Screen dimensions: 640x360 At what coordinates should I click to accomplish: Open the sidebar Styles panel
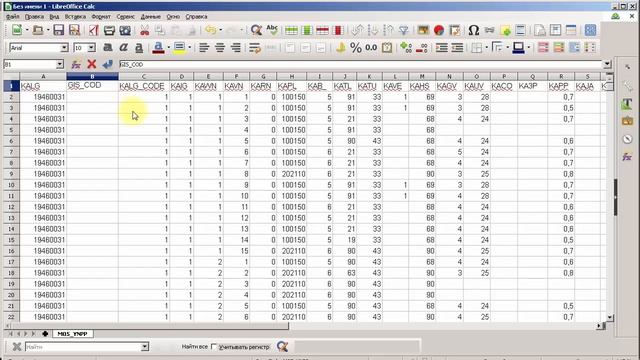[627, 104]
